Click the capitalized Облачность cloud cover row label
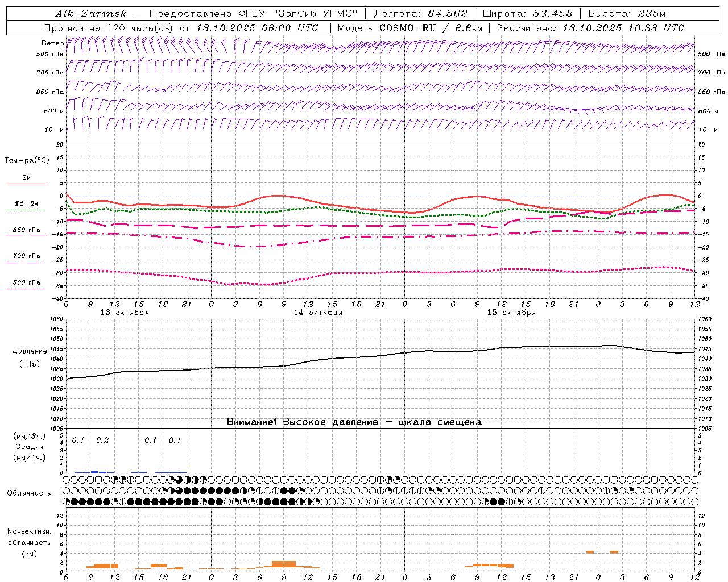The width and height of the screenshot is (728, 582). pyautogui.click(x=29, y=493)
